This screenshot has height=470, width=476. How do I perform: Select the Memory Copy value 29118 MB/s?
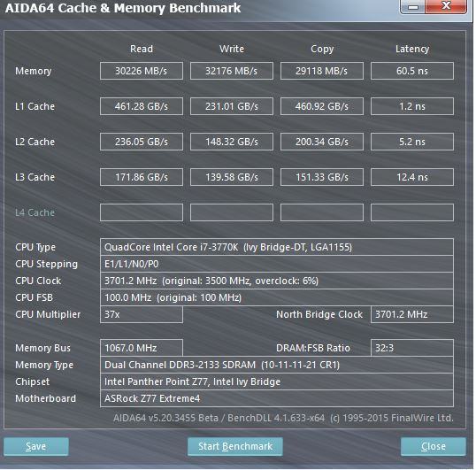point(322,71)
